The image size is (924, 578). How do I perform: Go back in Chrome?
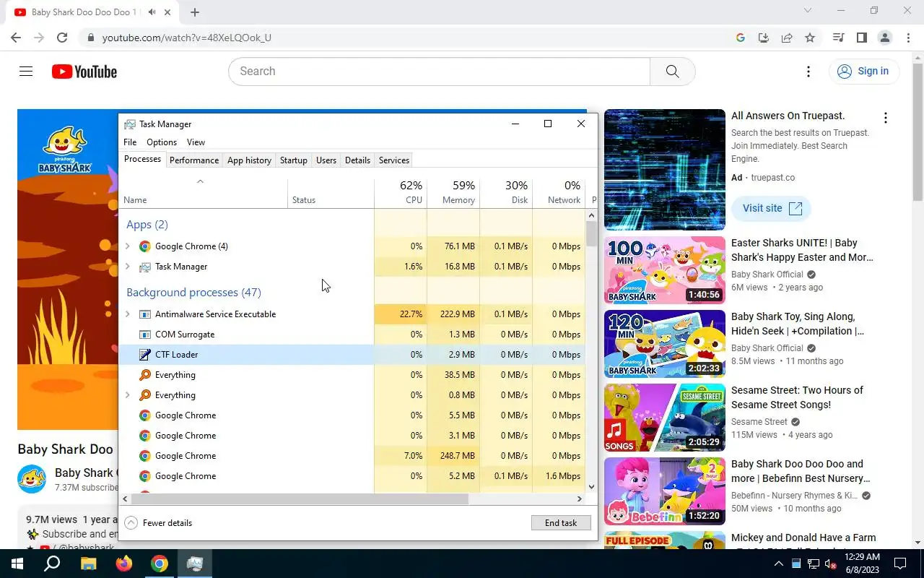(16, 38)
